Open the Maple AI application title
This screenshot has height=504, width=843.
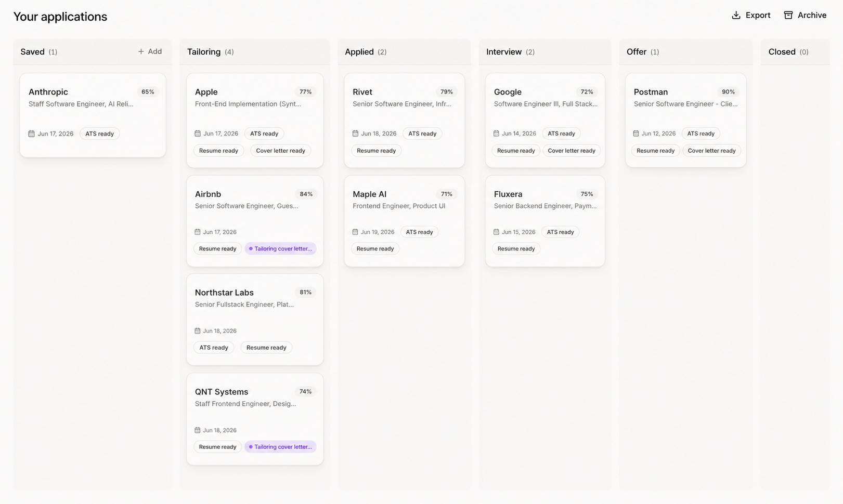[370, 194]
